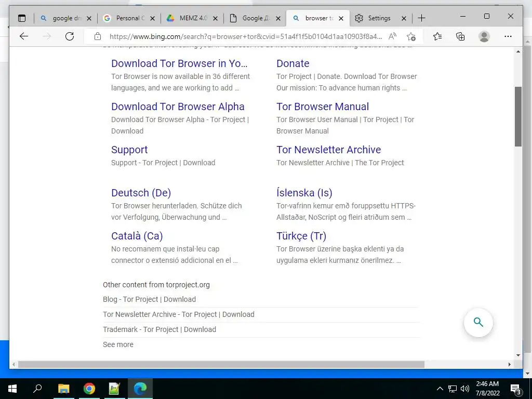This screenshot has width=532, height=399.
Task: Show hidden system tray icons
Action: (440, 389)
